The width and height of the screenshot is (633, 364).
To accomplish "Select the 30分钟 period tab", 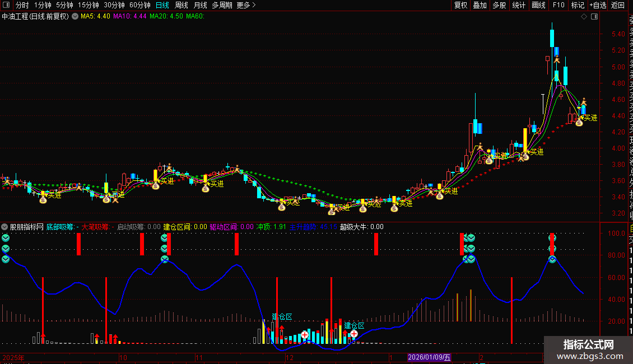I will [x=114, y=5].
